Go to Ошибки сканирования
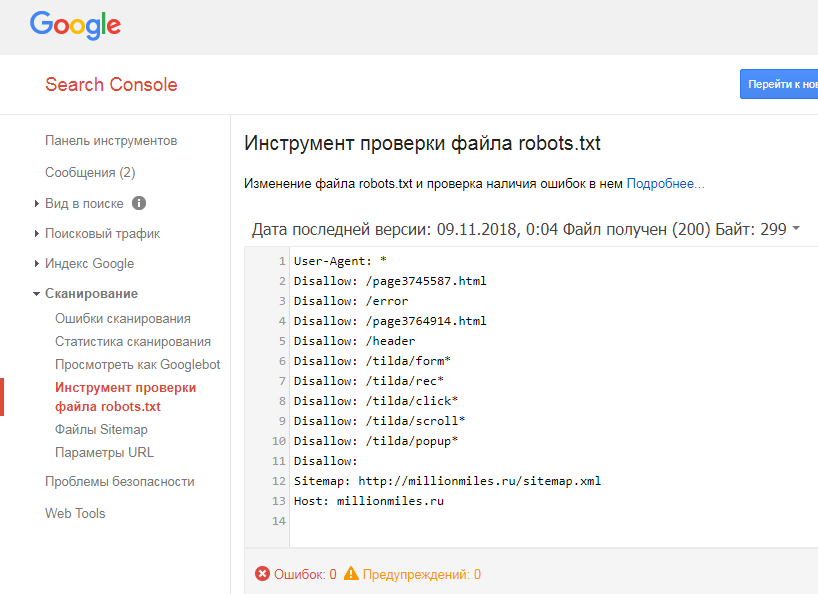The height and width of the screenshot is (594, 818). pyautogui.click(x=122, y=319)
